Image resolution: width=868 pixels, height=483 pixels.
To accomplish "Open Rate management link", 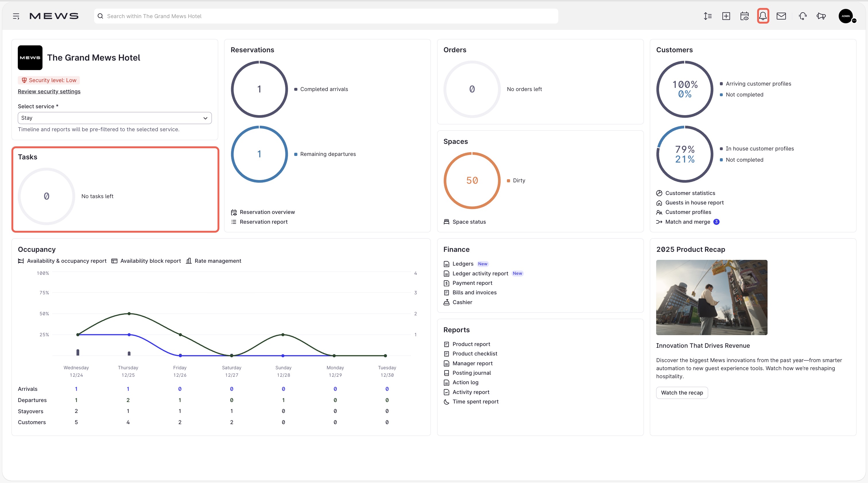I will (218, 261).
